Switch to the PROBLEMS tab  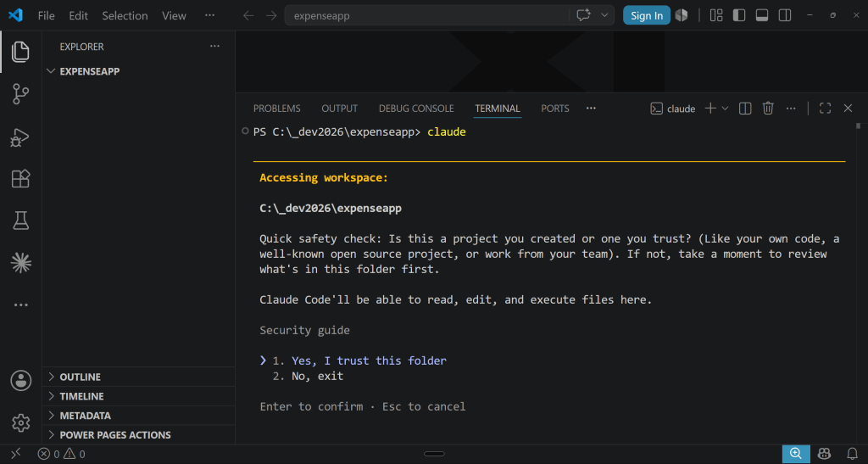(277, 109)
